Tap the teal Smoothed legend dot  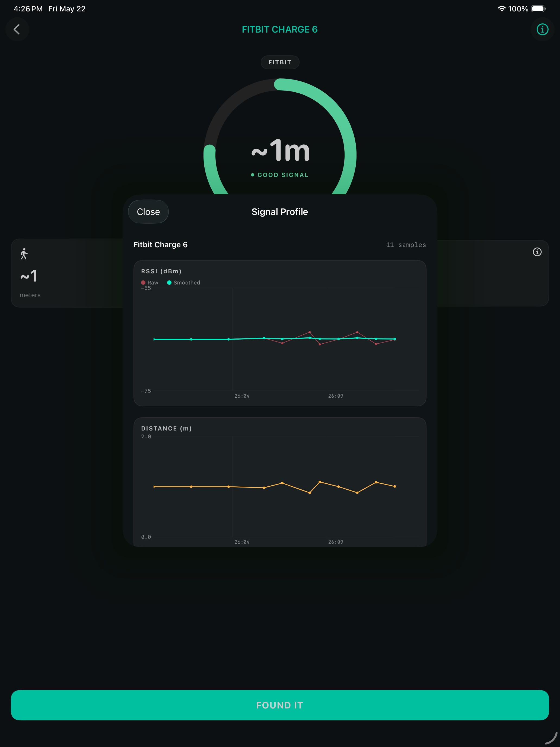(x=169, y=283)
